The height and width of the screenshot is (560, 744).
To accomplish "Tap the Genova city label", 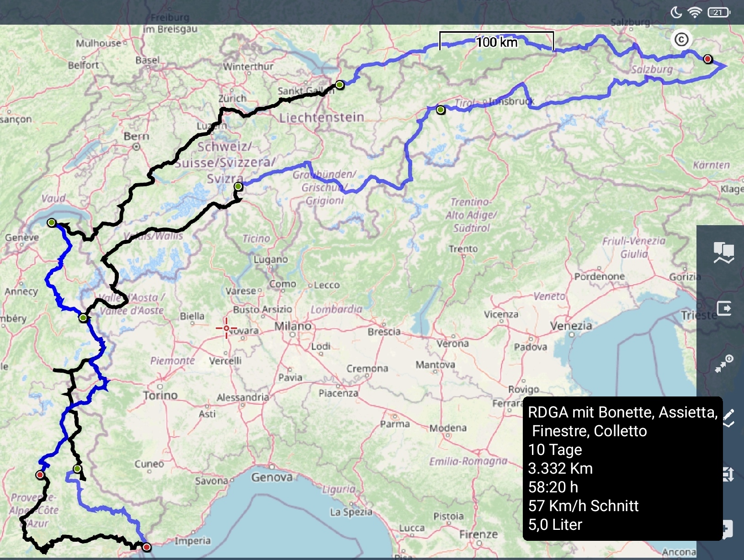I will (272, 477).
